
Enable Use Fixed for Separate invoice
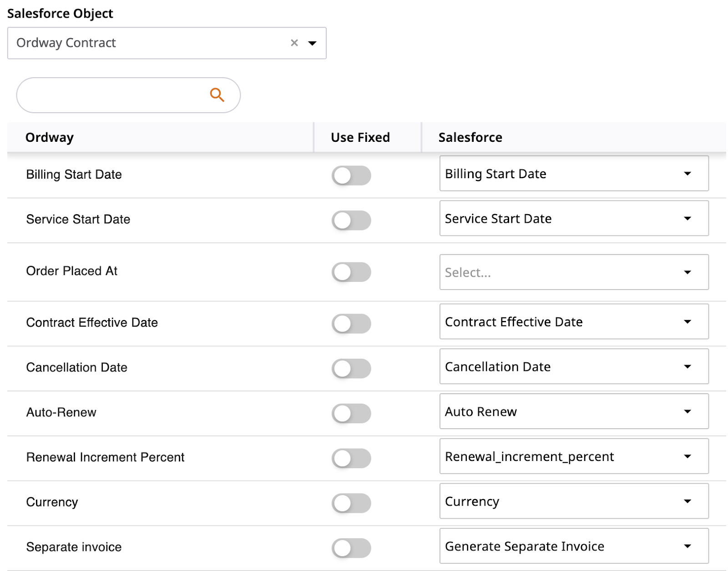(351, 548)
